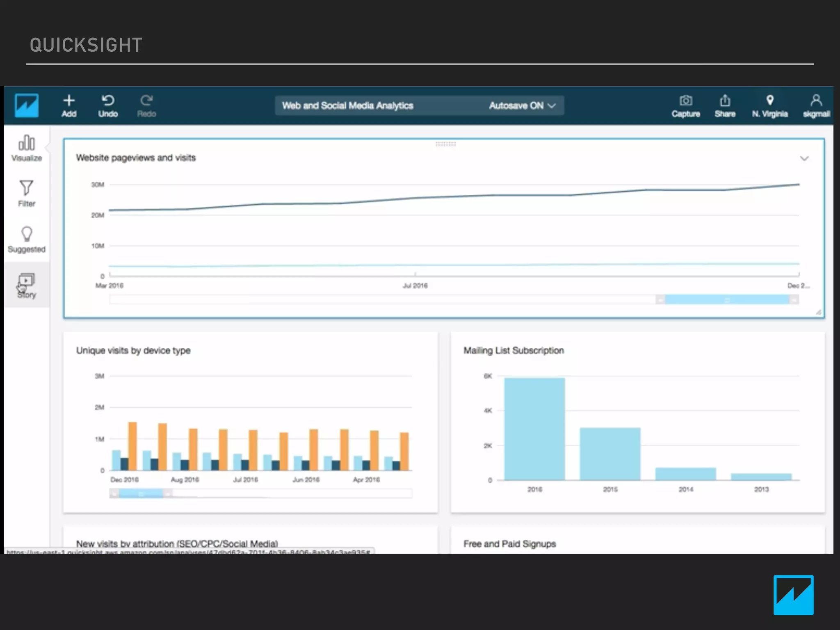Expand the Website pageviews visual menu chevron
This screenshot has height=630, width=840.
[x=804, y=158]
